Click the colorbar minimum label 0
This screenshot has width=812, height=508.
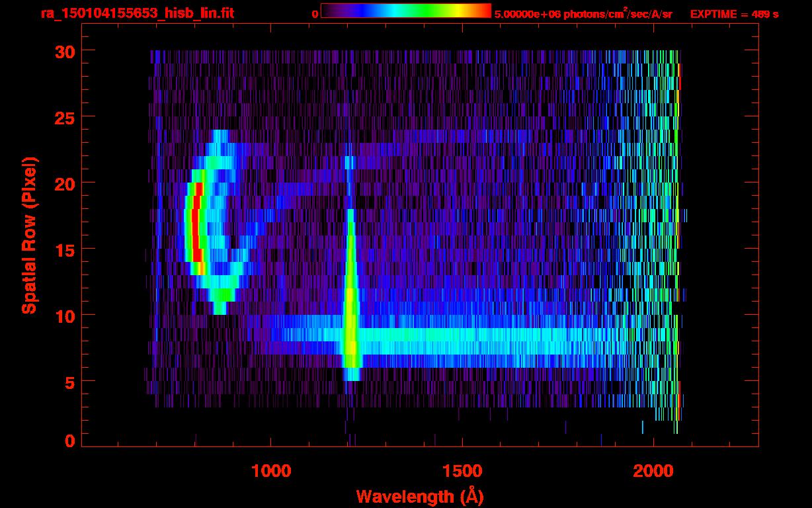click(x=315, y=14)
